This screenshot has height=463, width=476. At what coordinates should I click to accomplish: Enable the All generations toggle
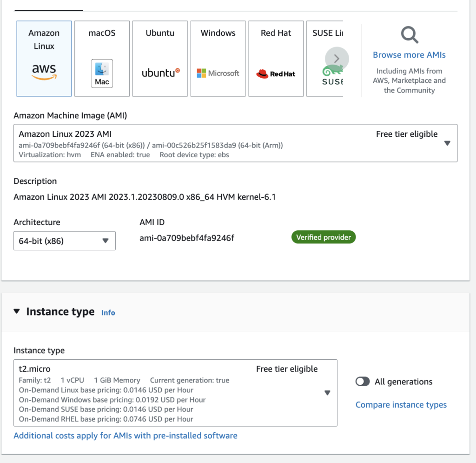tap(363, 382)
